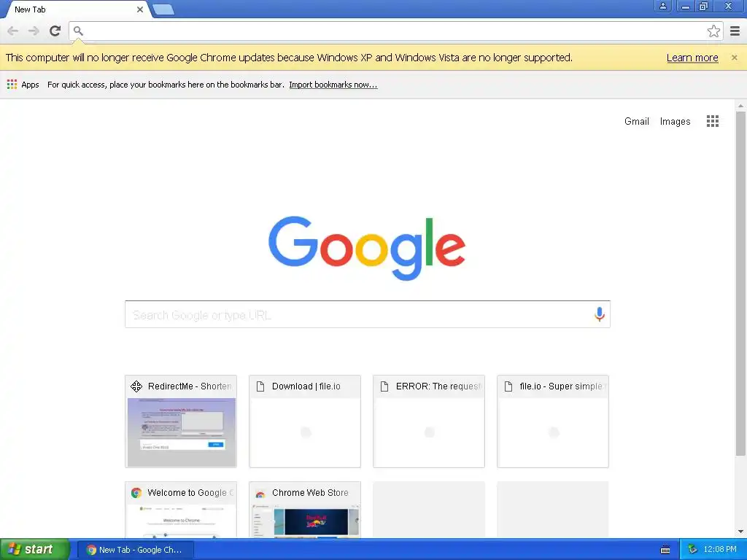Follow the Learn more link
Viewport: 747px width, 560px height.
coord(692,58)
